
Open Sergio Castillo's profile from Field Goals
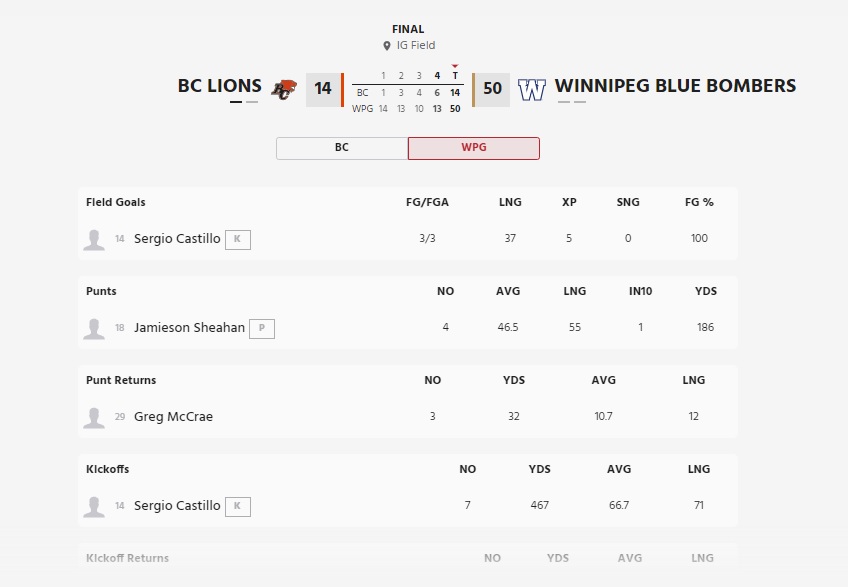tap(177, 239)
